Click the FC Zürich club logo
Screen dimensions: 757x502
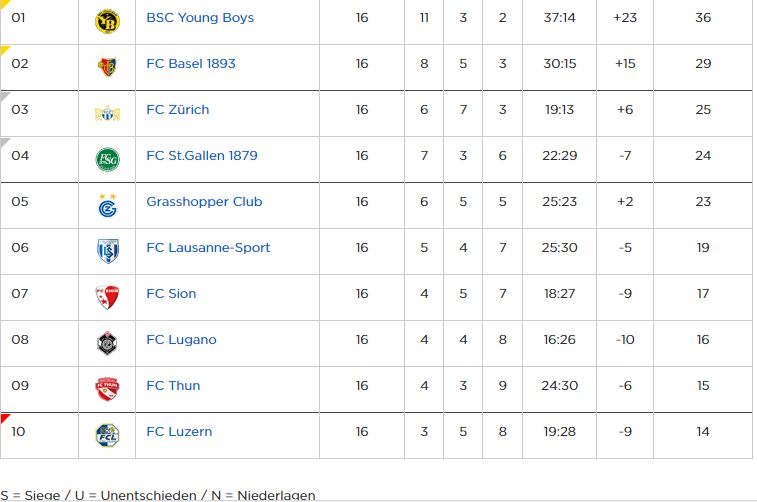pos(107,114)
